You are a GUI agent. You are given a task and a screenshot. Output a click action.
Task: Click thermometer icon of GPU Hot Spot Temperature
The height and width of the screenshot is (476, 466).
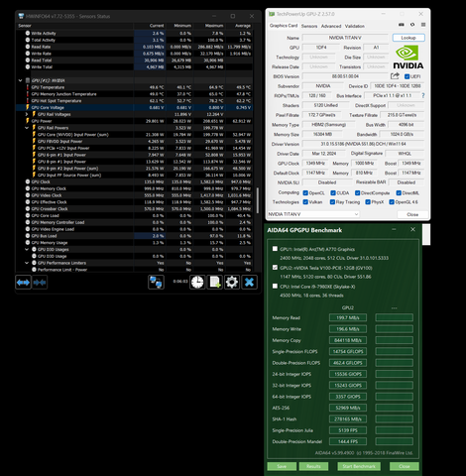click(x=28, y=101)
